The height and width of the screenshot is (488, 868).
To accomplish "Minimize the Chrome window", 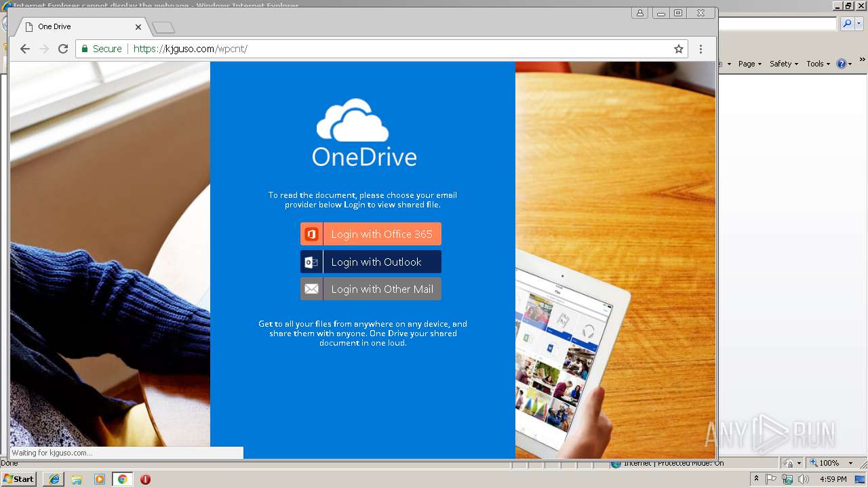I will point(660,13).
